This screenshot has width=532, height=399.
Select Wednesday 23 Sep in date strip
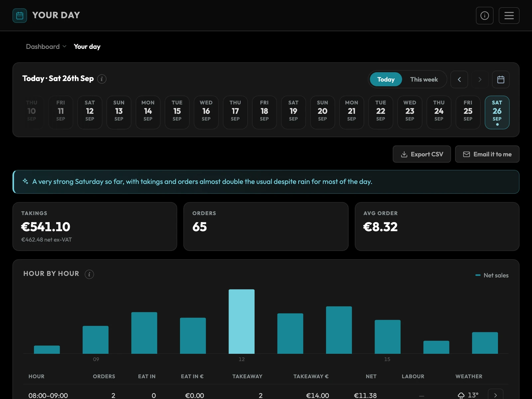(410, 112)
